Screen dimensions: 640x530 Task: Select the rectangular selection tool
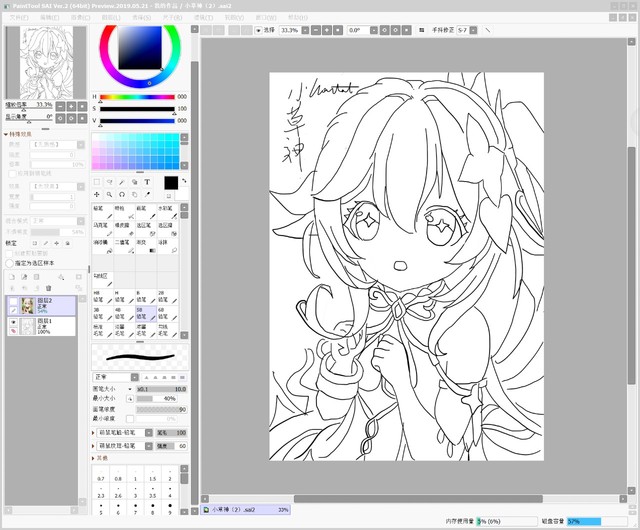(x=98, y=182)
